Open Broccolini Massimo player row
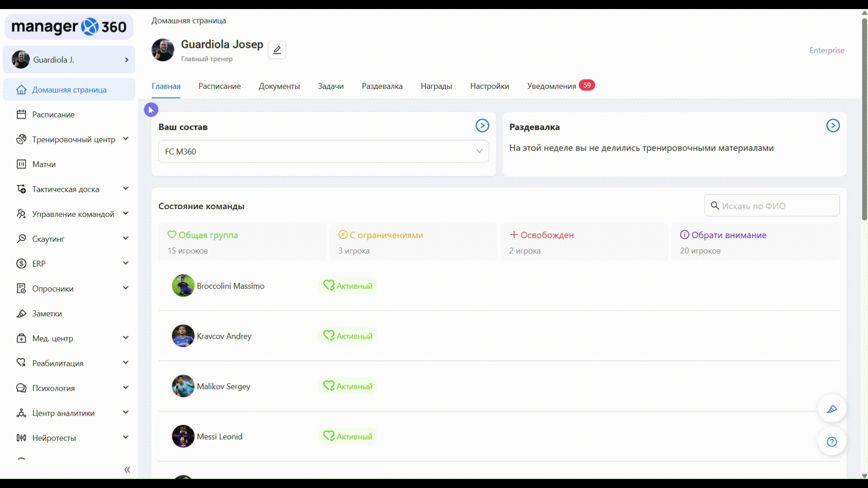868x488 pixels. tap(231, 286)
